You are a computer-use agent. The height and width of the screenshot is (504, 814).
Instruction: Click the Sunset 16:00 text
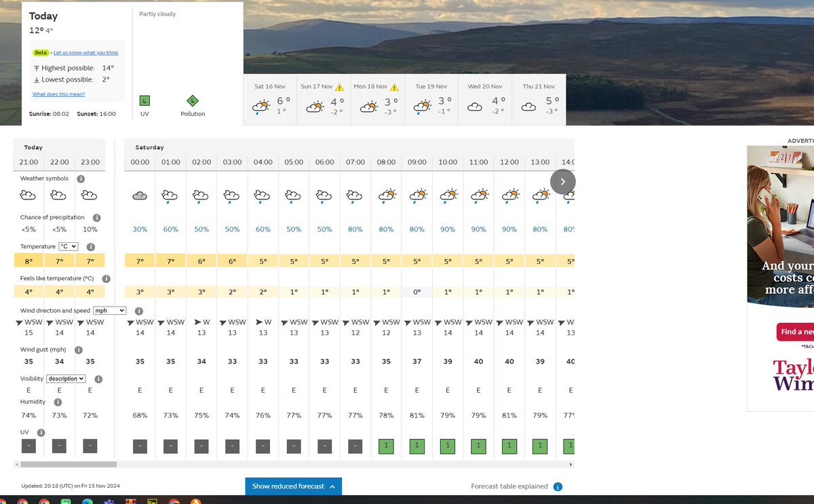click(x=96, y=114)
